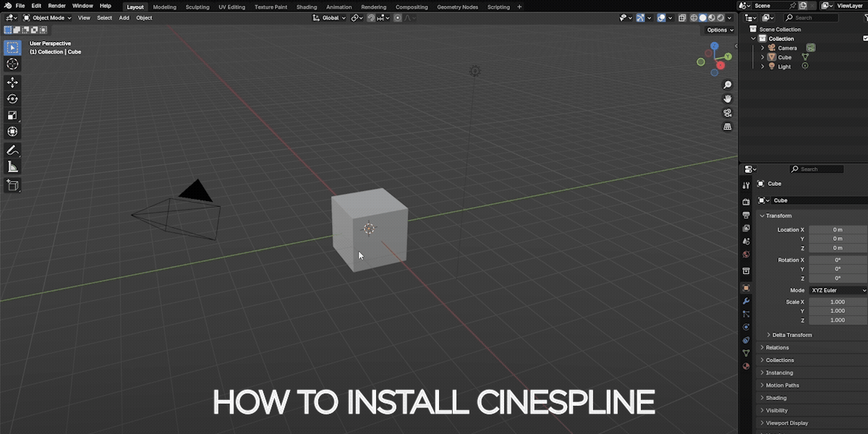
Task: Toggle viewport overlays display
Action: pyautogui.click(x=661, y=17)
